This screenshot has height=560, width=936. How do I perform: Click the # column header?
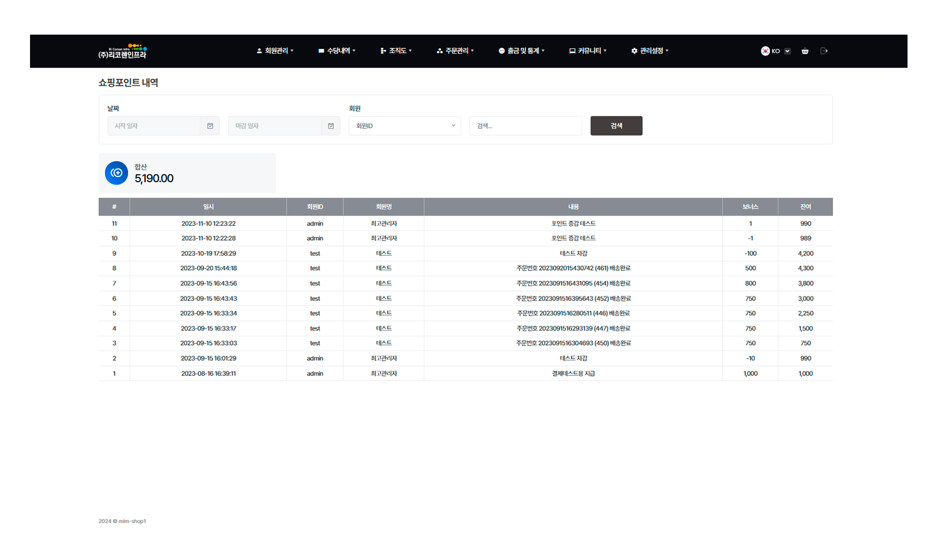tap(114, 207)
